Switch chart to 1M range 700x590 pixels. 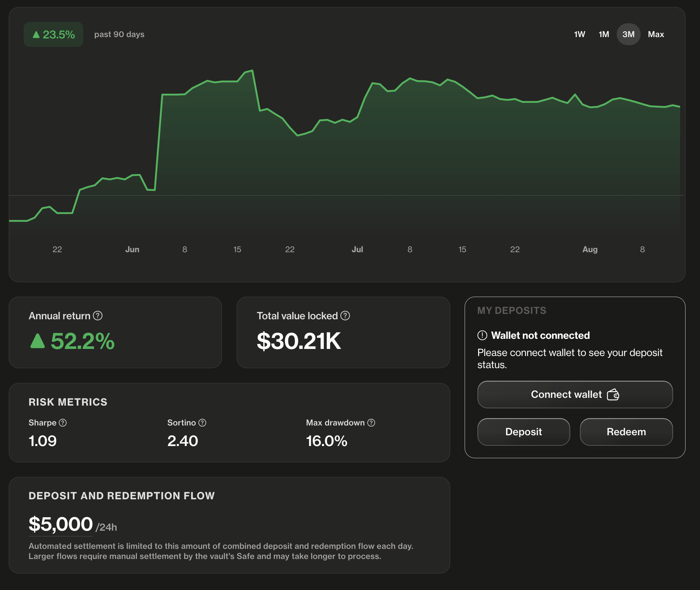[604, 34]
